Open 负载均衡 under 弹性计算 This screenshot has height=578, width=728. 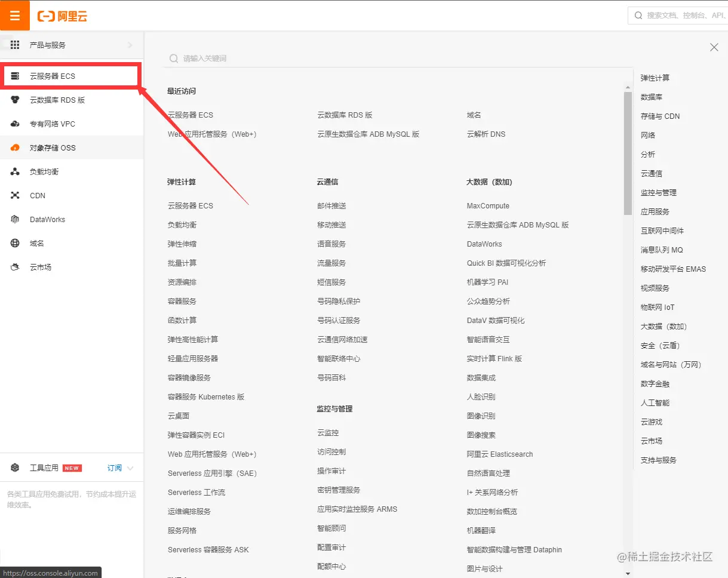[182, 225]
